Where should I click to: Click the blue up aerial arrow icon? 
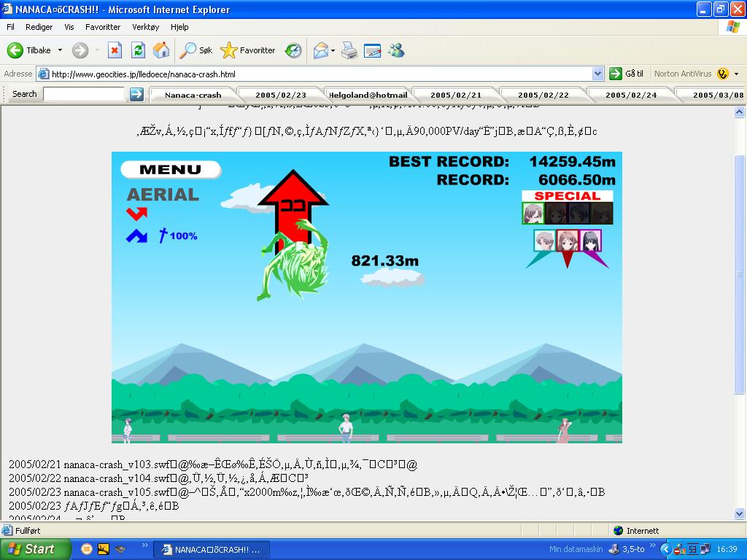(x=136, y=236)
